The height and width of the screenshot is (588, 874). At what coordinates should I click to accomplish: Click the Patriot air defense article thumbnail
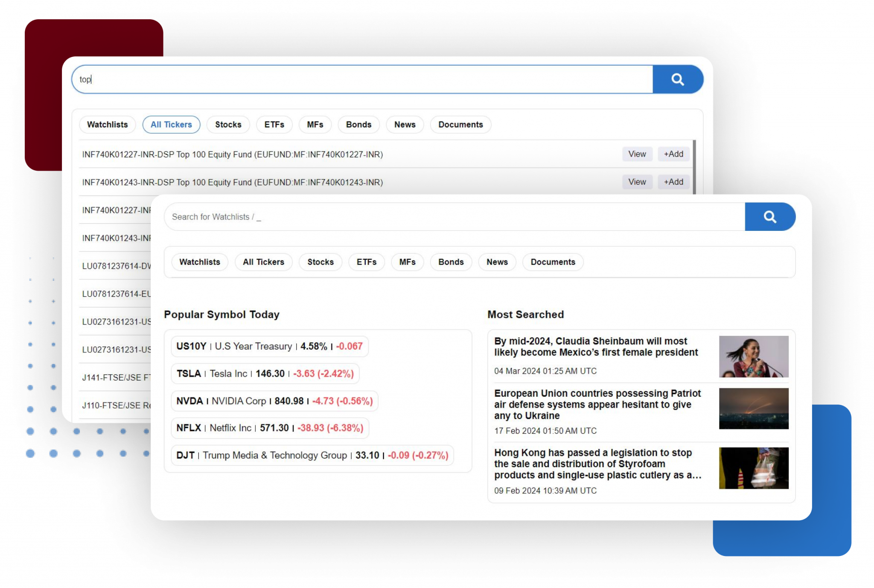point(754,408)
